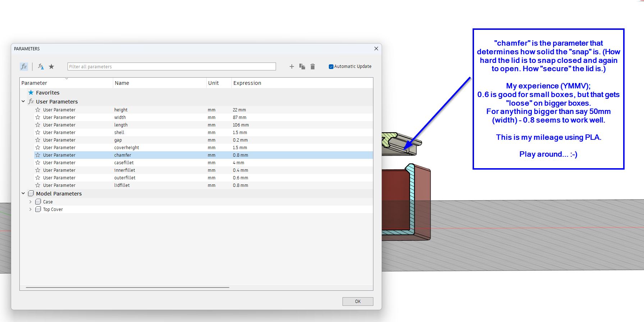Viewport: 644px width, 322px height.
Task: Edit the width expression 87 mm
Action: (x=239, y=117)
